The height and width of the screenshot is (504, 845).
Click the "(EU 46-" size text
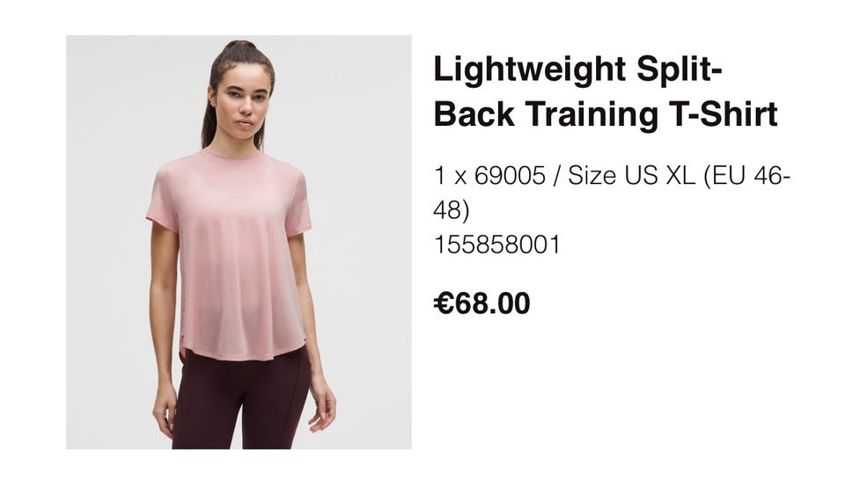pos(747,176)
